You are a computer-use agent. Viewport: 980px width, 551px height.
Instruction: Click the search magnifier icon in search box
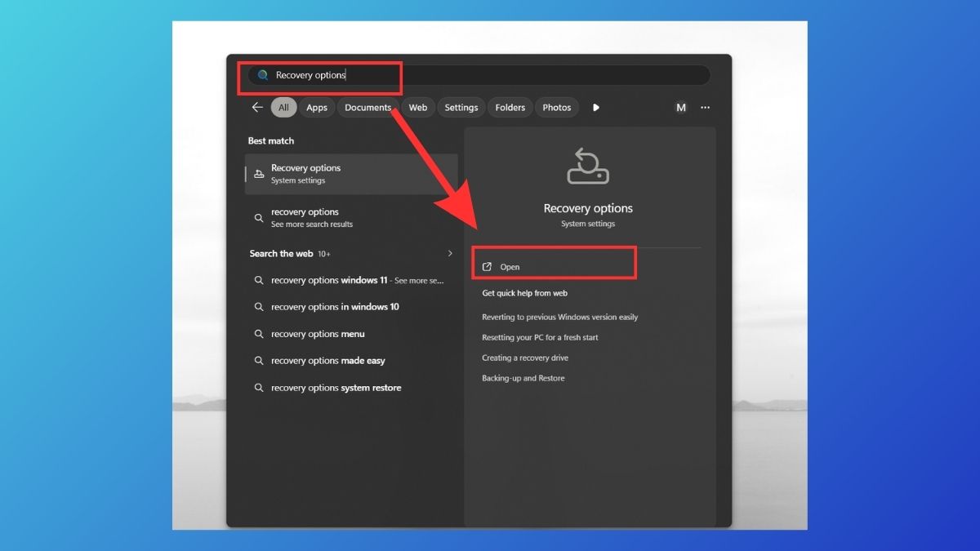coord(263,75)
